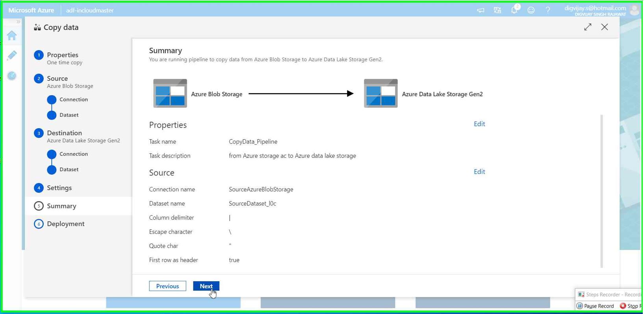The height and width of the screenshot is (314, 644).
Task: Edit the Source section
Action: (479, 172)
